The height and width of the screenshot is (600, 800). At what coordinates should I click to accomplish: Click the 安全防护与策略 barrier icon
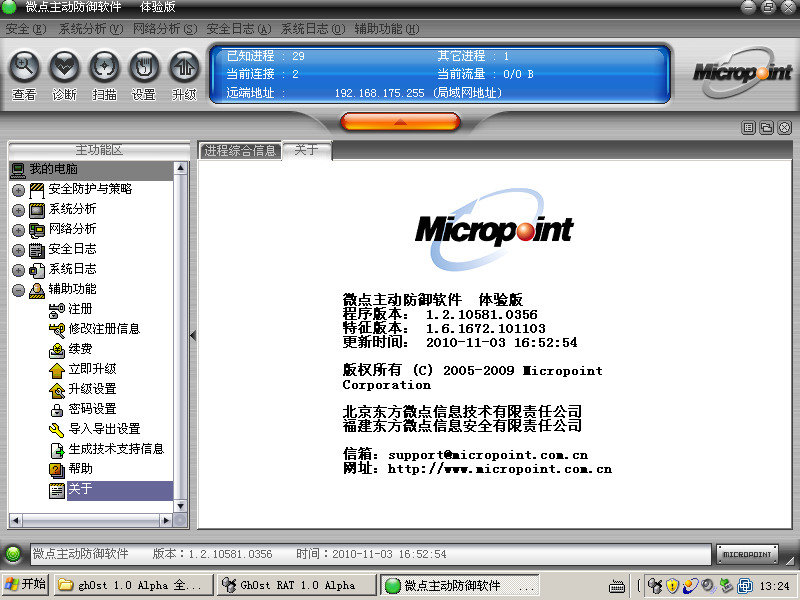click(x=37, y=190)
